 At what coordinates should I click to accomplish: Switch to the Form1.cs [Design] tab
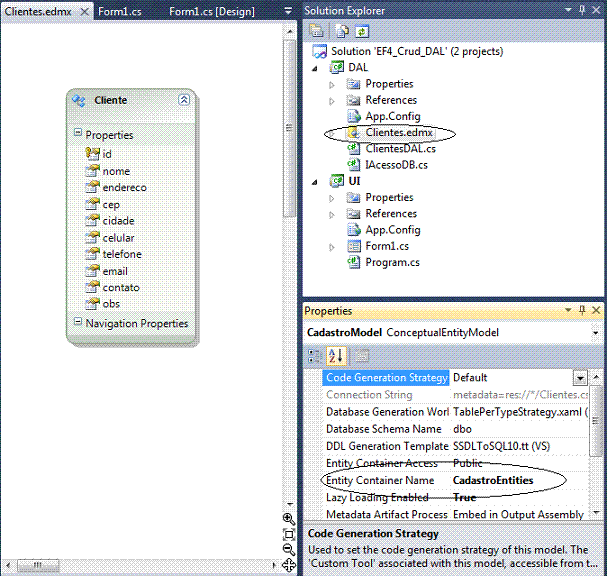212,12
